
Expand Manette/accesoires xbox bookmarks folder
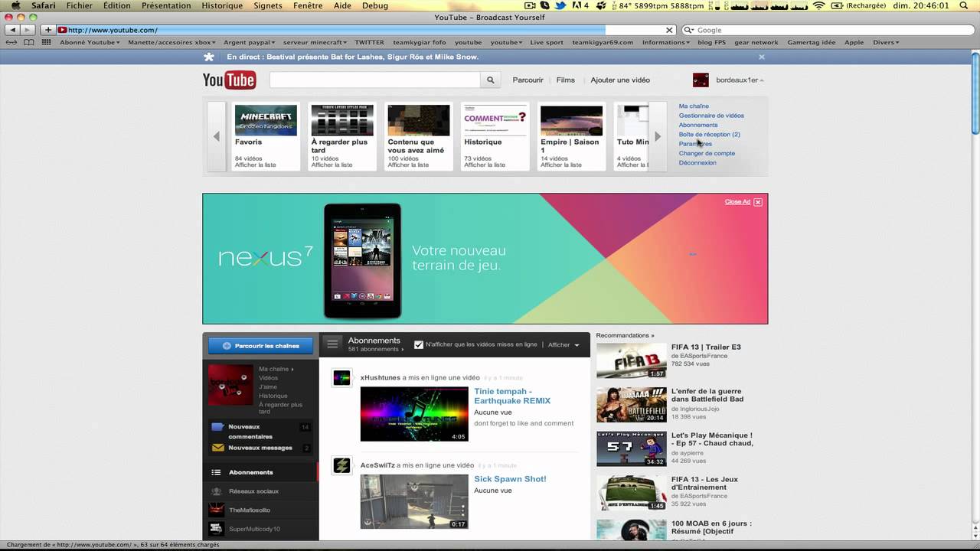click(172, 42)
